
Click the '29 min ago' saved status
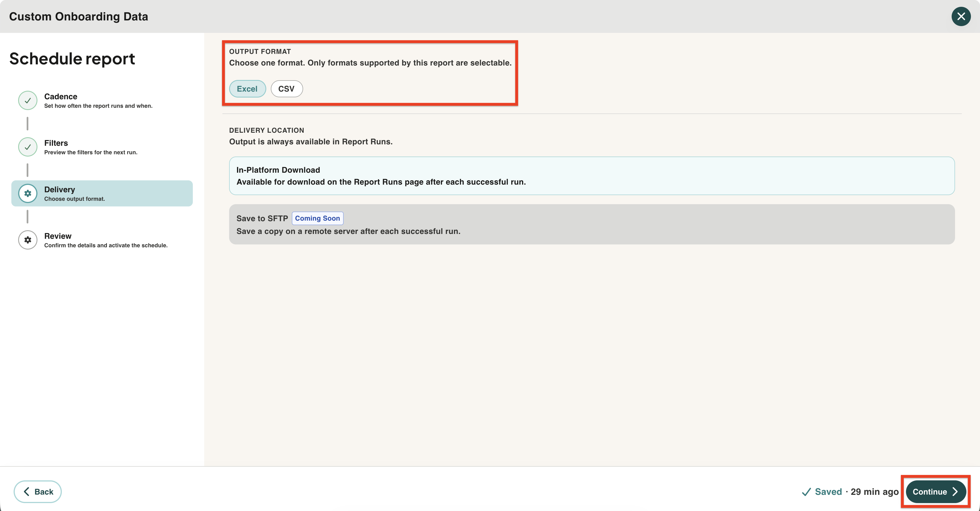point(874,492)
